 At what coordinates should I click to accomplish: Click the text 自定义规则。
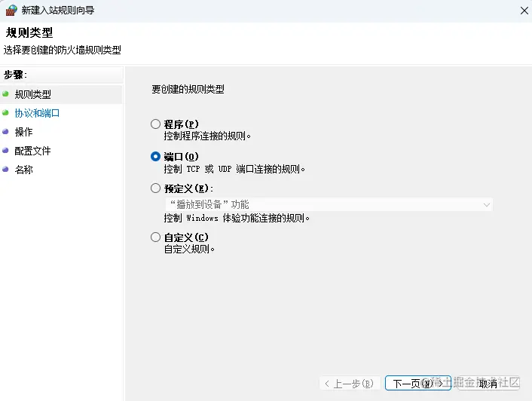(x=189, y=249)
